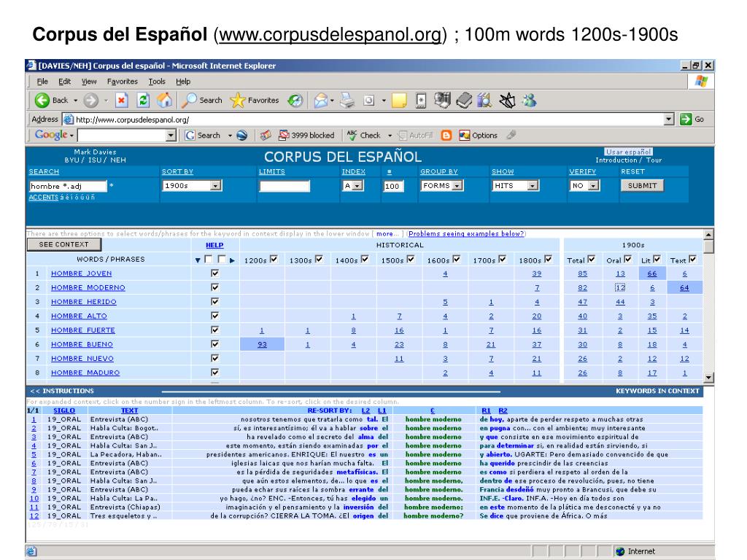Click the Forward arrow icon

coord(90,100)
